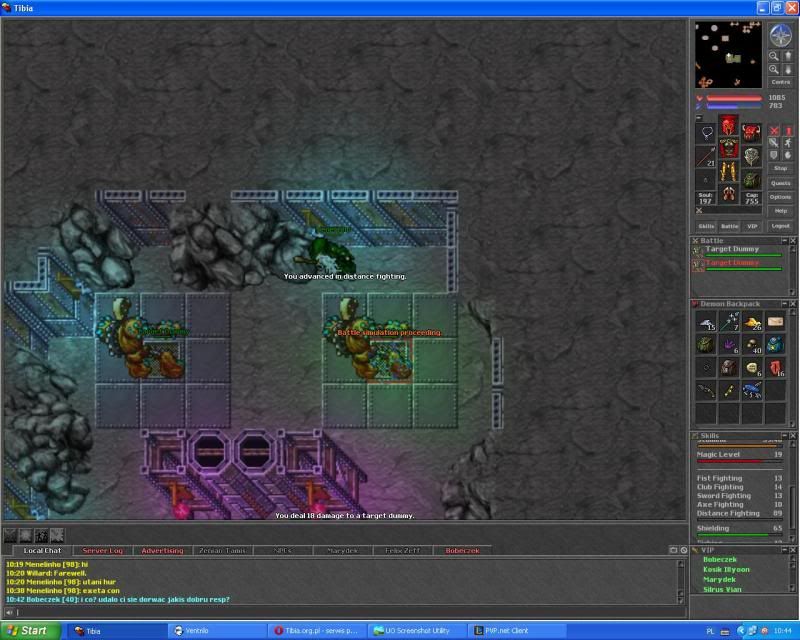Click the red helmet in head slot
Viewport: 800px width, 640px height.
[729, 126]
